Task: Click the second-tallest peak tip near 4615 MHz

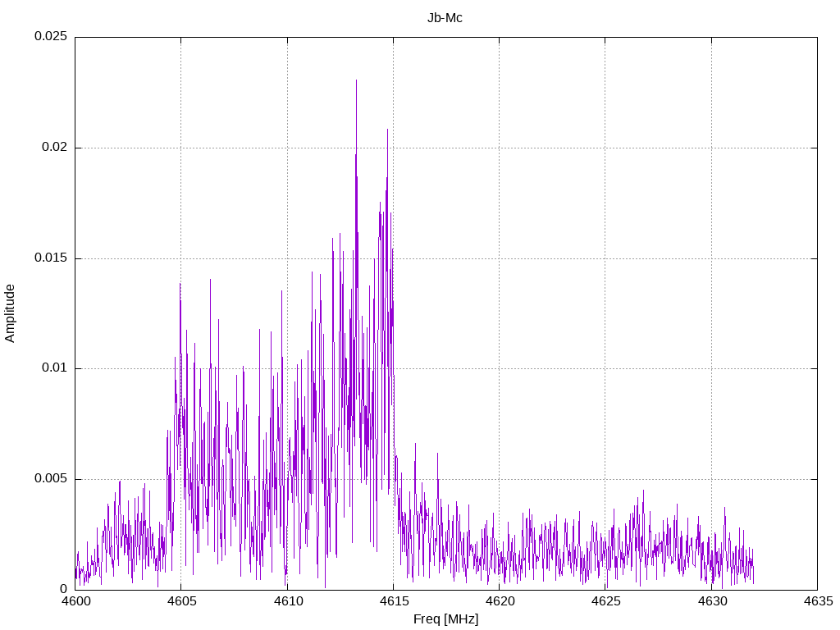Action: [387, 130]
